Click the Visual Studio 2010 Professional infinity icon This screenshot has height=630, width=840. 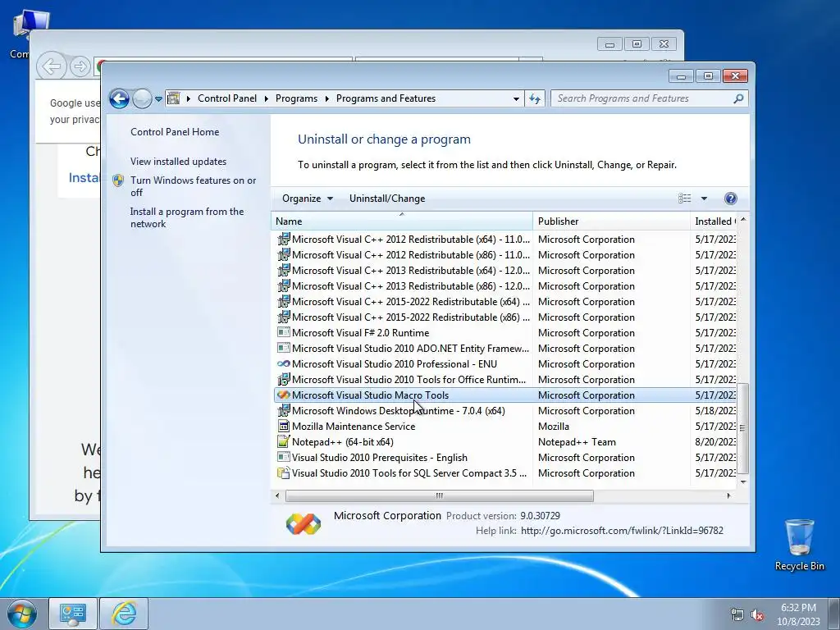click(283, 363)
